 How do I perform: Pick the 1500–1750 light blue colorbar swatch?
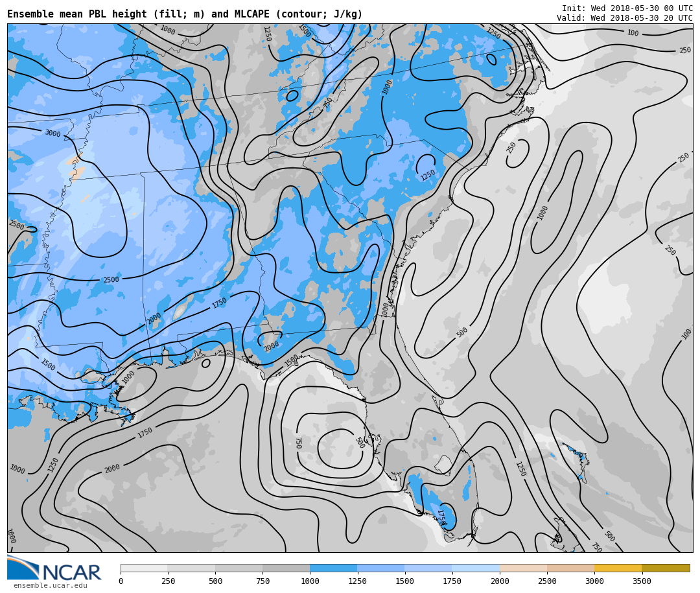(x=428, y=568)
